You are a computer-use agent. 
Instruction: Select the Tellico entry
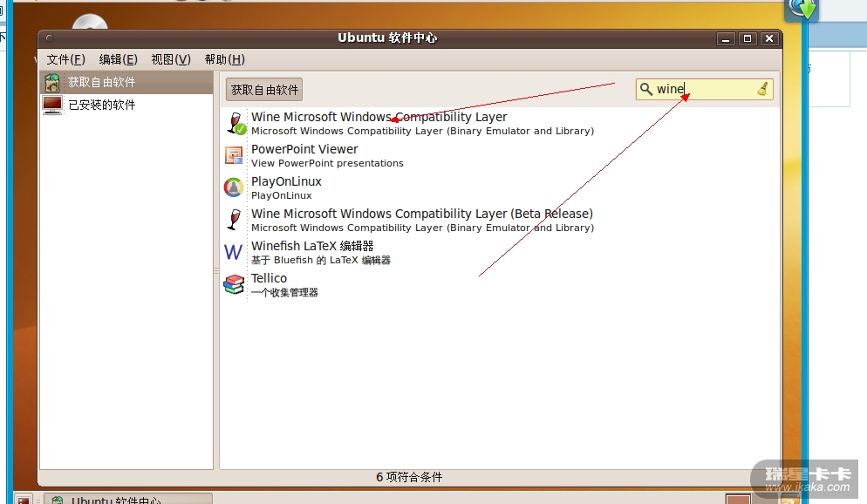pyautogui.click(x=501, y=284)
